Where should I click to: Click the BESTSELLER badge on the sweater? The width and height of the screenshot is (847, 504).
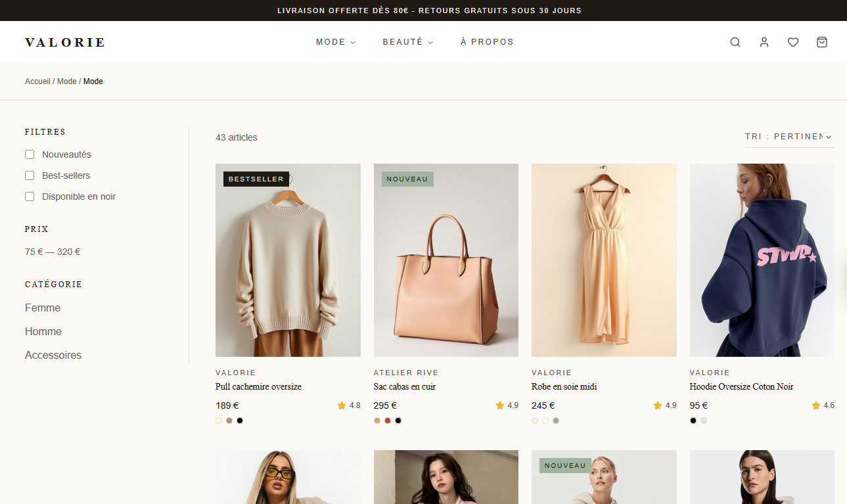click(256, 179)
